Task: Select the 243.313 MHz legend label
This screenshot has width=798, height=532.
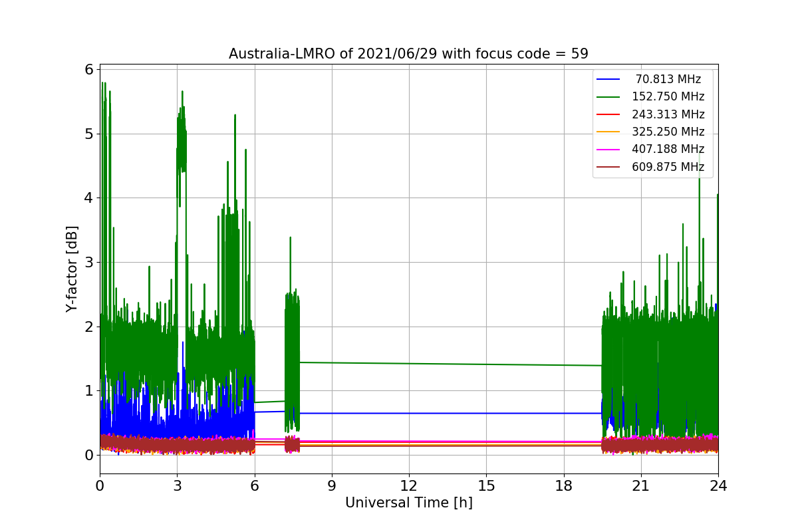Action: coord(668,114)
